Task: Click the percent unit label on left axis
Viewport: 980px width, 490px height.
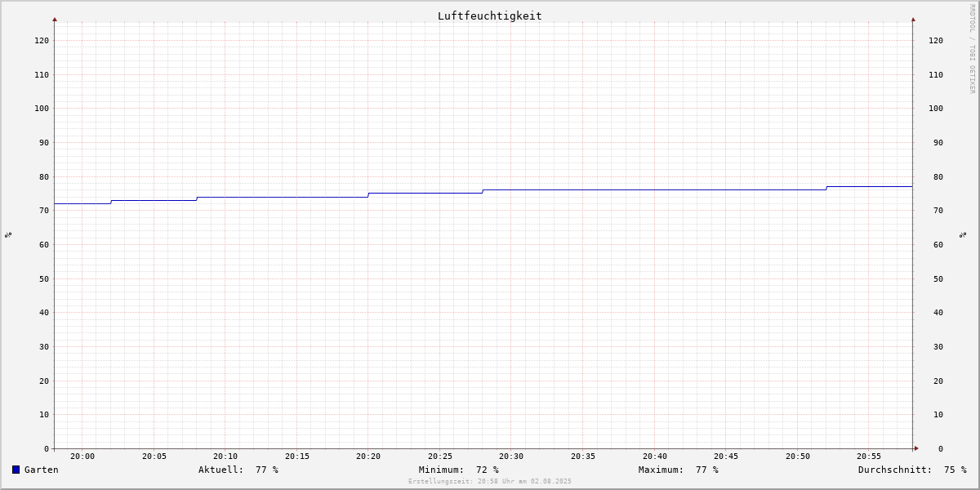Action: (x=8, y=235)
